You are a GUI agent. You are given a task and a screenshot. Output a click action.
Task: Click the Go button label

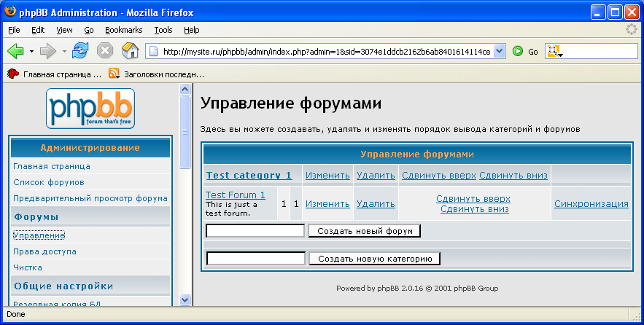pos(533,52)
